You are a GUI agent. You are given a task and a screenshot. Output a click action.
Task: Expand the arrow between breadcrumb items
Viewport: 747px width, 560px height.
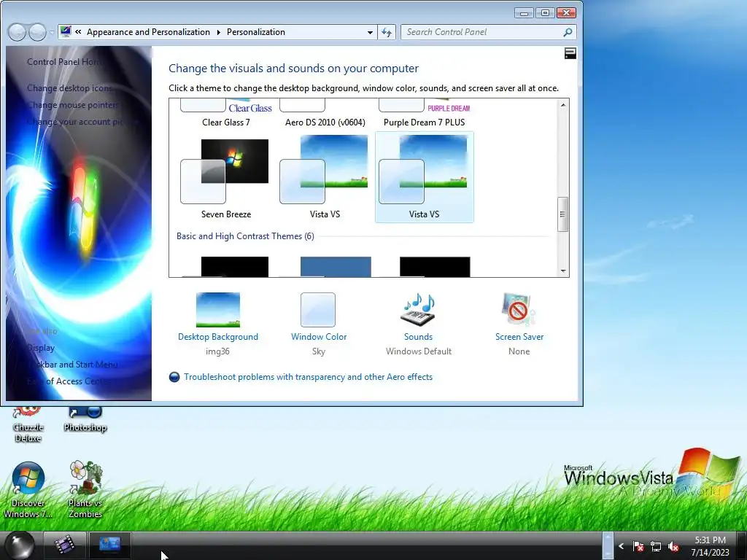218,32
